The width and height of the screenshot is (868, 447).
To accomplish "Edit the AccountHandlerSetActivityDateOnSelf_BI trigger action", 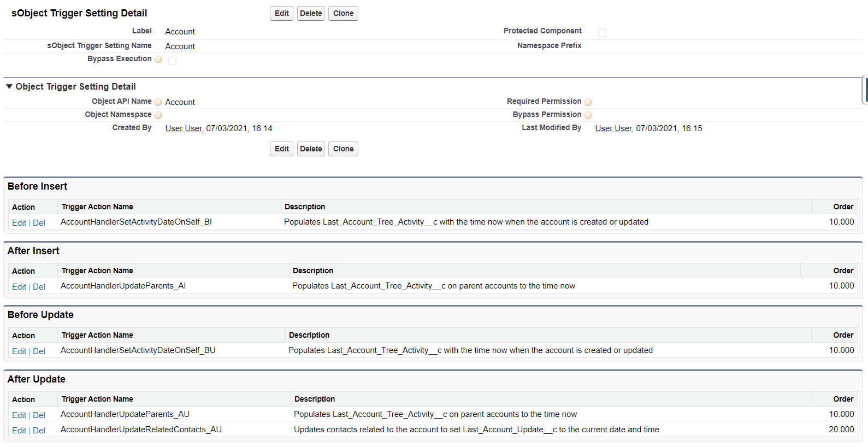I will pos(19,223).
